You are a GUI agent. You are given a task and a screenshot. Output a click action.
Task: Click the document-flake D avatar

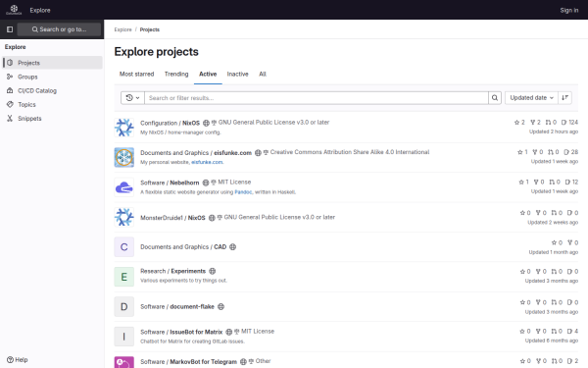(x=124, y=307)
